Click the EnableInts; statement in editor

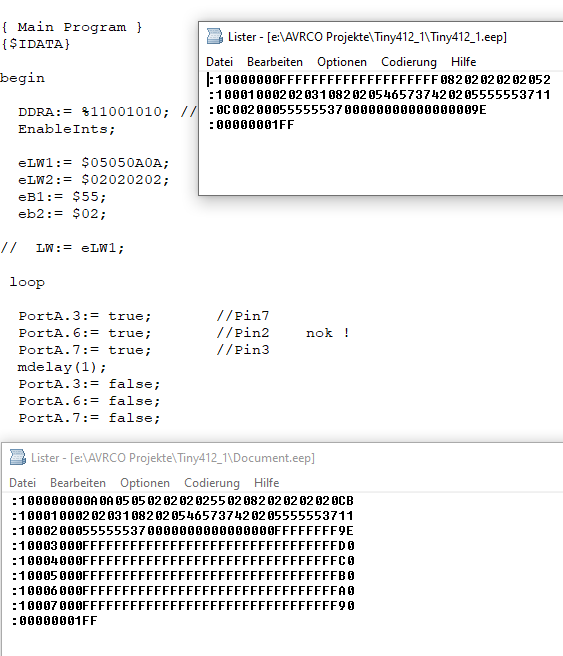click(67, 129)
